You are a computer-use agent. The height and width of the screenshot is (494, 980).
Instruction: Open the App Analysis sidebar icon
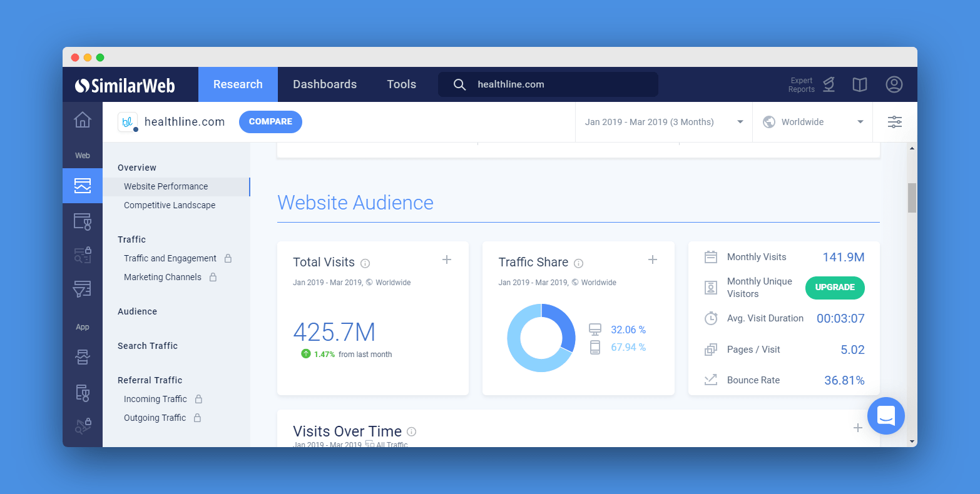(83, 357)
